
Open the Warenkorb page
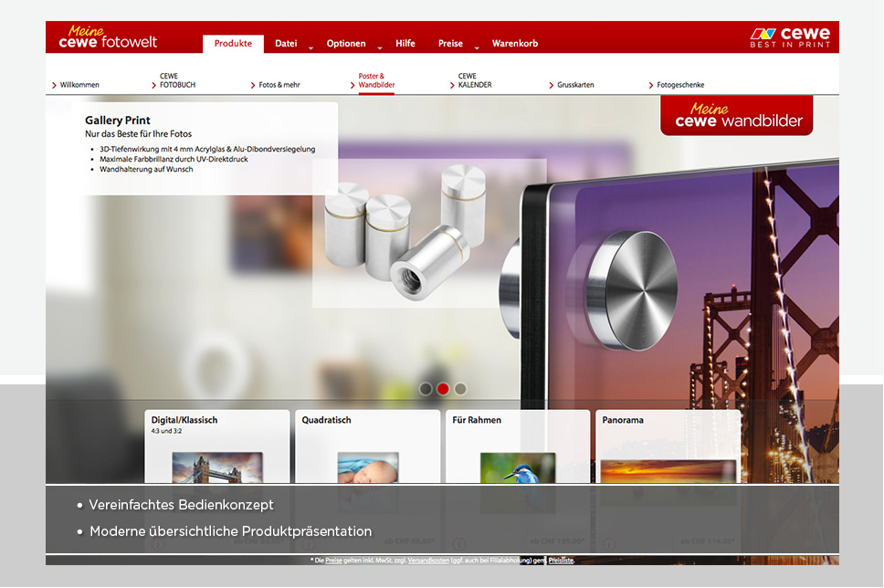(515, 44)
